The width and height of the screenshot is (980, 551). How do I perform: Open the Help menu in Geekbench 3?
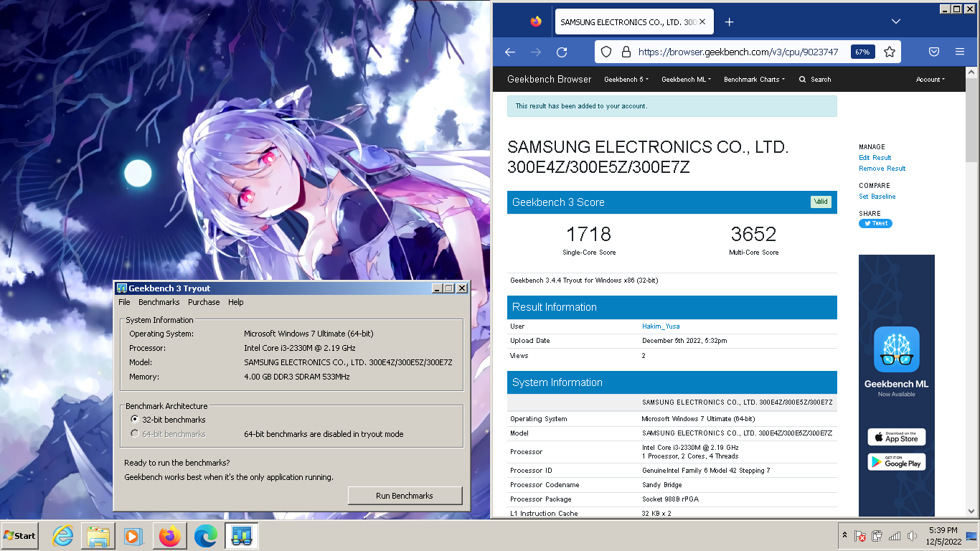point(236,303)
